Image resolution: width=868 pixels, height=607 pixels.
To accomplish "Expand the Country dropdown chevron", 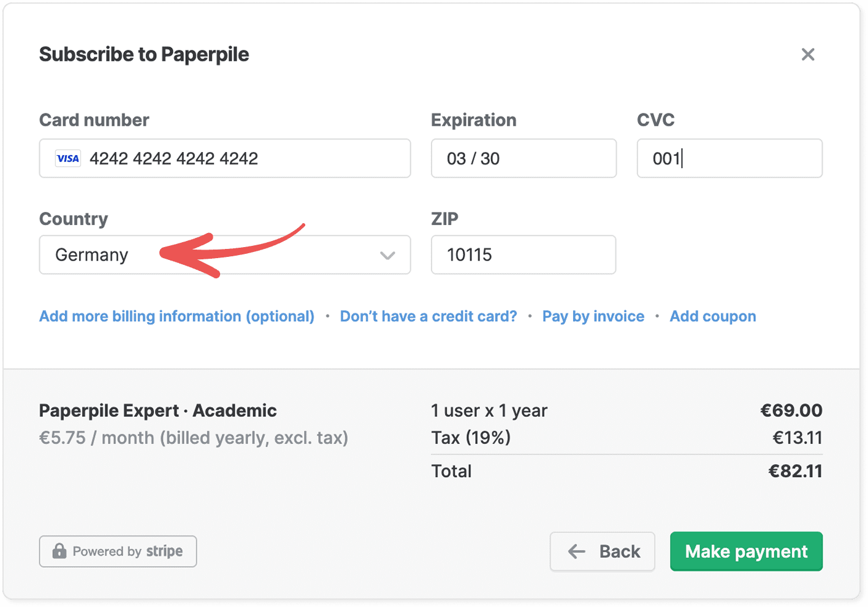I will pos(387,255).
